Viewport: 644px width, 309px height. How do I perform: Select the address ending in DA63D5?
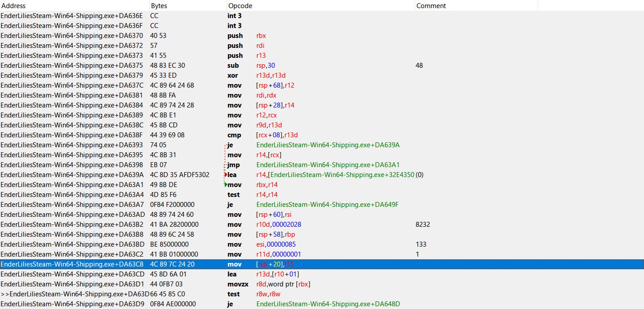[x=75, y=294]
